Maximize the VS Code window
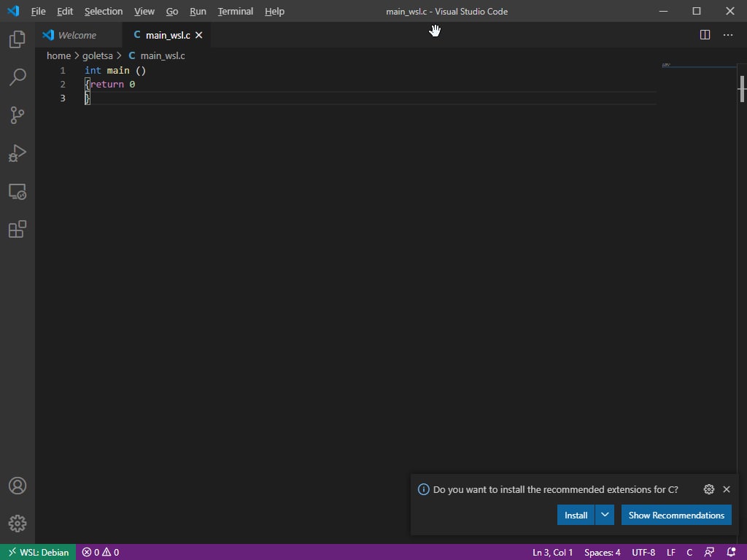 coord(697,11)
